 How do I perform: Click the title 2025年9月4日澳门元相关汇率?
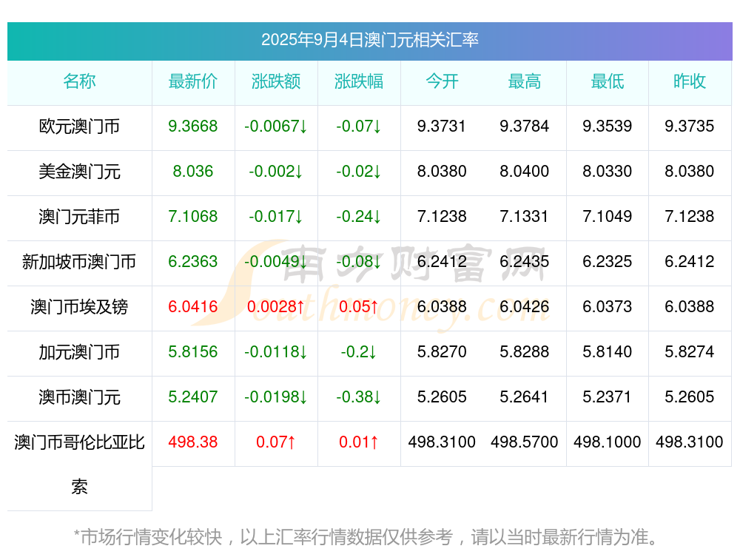(369, 40)
